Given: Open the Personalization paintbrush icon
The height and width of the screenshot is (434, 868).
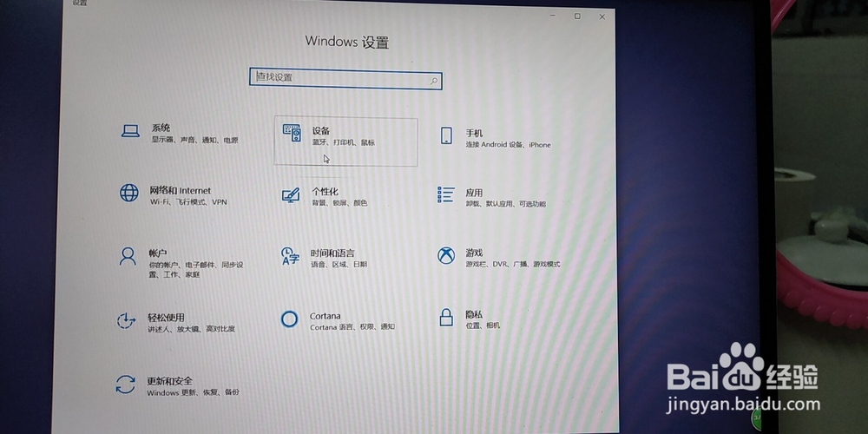Looking at the screenshot, I should pyautogui.click(x=290, y=194).
